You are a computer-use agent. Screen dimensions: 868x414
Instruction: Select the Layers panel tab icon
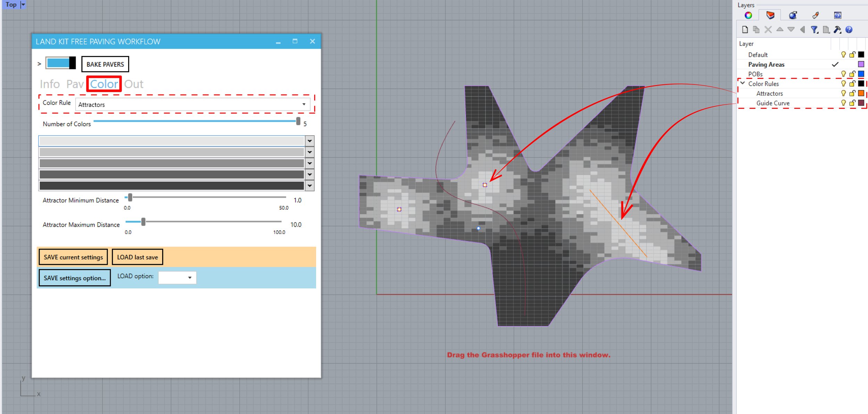[770, 15]
